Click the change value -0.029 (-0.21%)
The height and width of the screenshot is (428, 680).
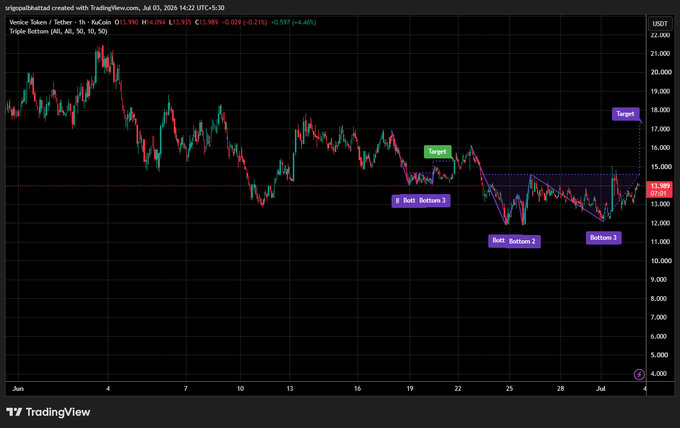[245, 22]
